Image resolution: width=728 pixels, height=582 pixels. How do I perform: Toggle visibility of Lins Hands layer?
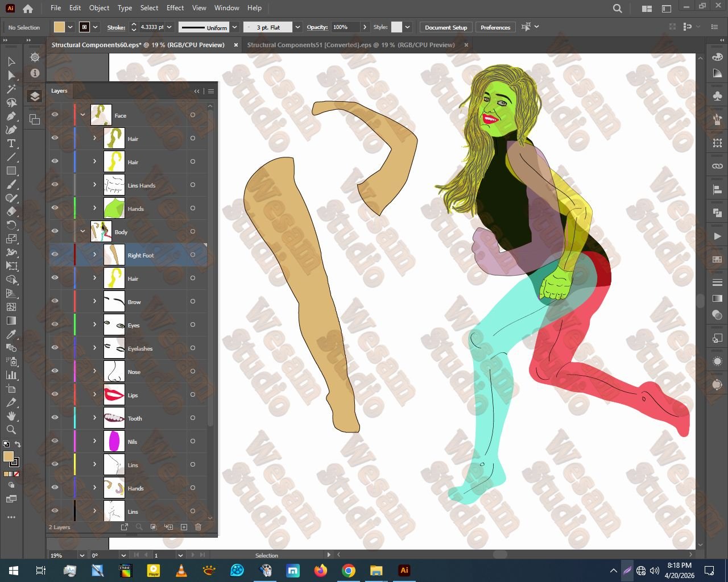coord(55,185)
